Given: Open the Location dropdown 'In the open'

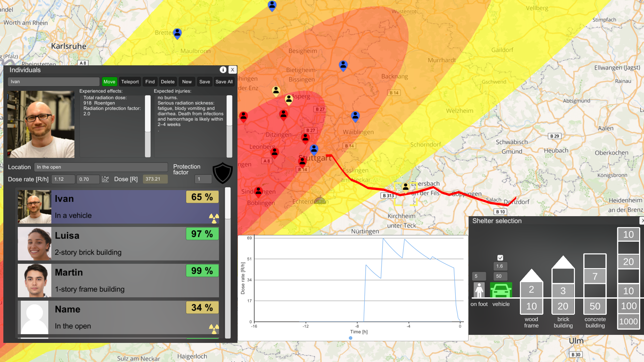Looking at the screenshot, I should coord(101,167).
